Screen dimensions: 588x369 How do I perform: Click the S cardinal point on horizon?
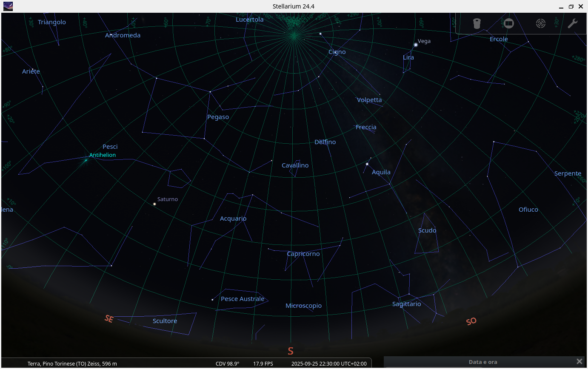[x=291, y=351]
